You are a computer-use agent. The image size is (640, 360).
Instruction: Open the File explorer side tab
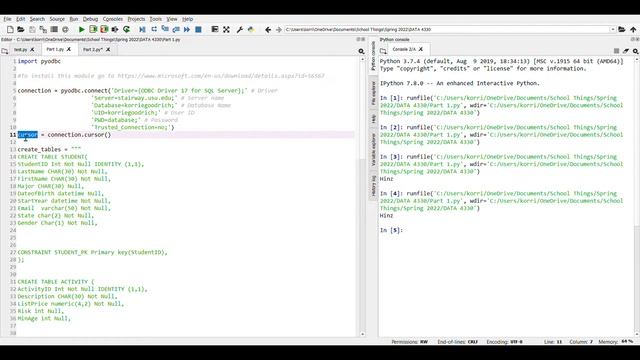tap(373, 93)
